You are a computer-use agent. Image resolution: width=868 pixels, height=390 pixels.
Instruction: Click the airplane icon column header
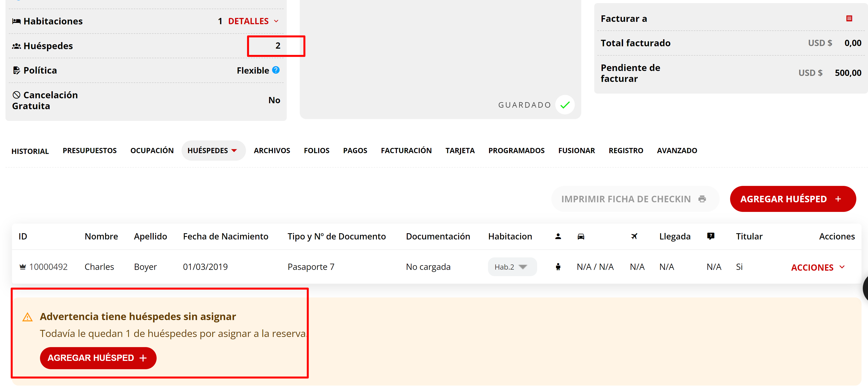pos(634,236)
